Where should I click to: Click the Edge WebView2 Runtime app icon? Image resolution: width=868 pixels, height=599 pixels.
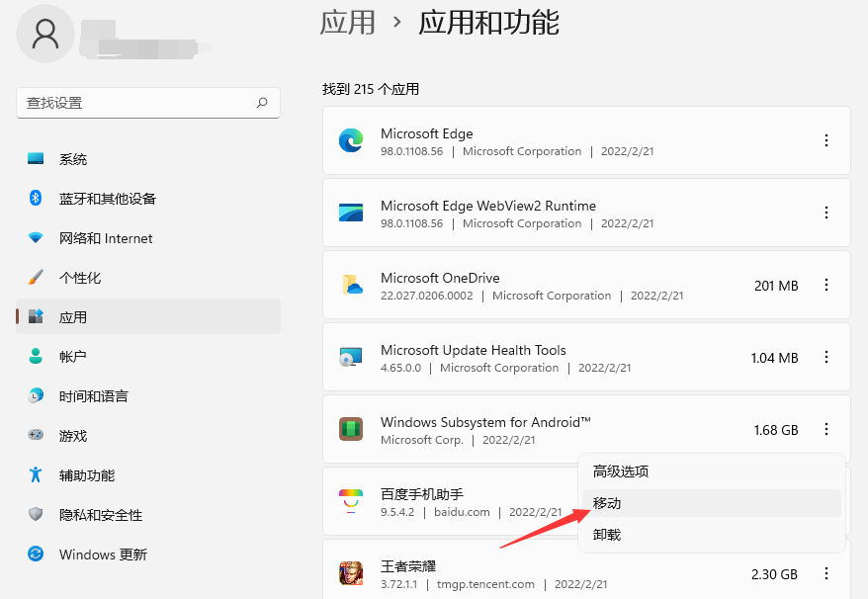pyautogui.click(x=351, y=213)
